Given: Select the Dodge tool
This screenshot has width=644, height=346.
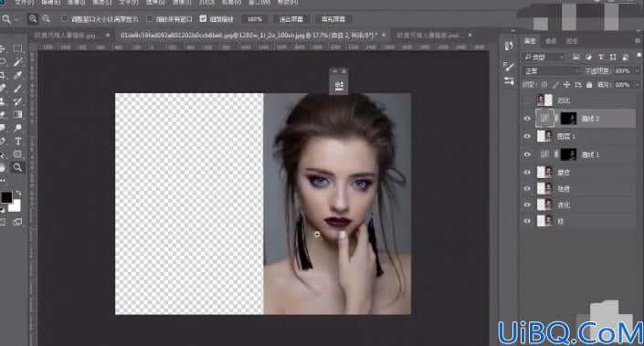Looking at the screenshot, I should pyautogui.click(x=17, y=128).
